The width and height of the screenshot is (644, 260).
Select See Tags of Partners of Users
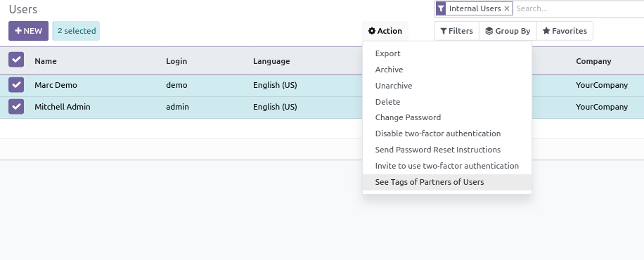447,182
